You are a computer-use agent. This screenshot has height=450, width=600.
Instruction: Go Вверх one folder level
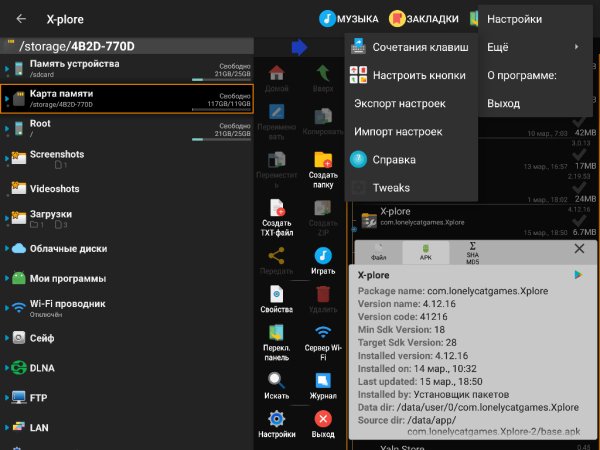coord(323,78)
